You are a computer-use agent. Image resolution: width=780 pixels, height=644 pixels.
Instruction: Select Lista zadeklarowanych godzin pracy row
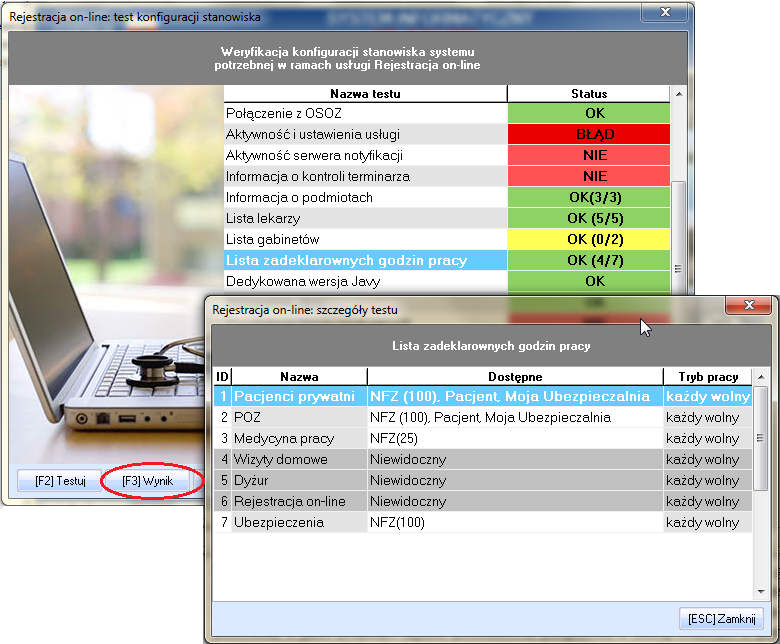point(447,260)
